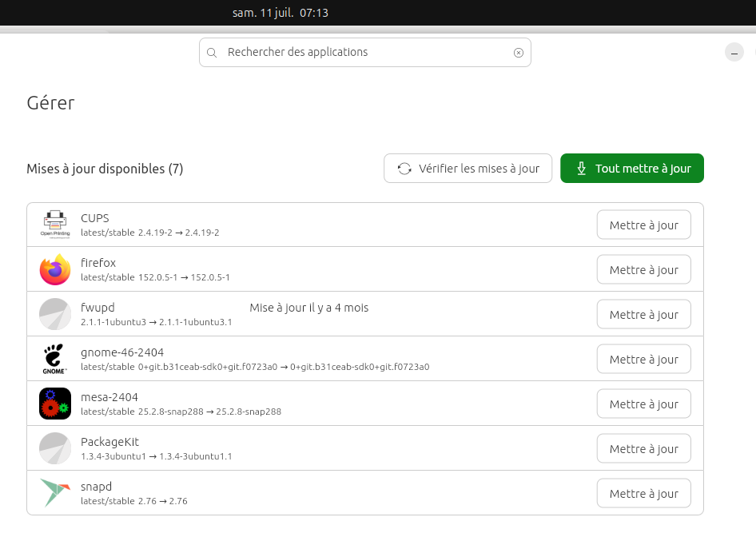Screen dimensions: 756x533
Task: Click the mesa-2404 gears icon
Action: click(55, 404)
